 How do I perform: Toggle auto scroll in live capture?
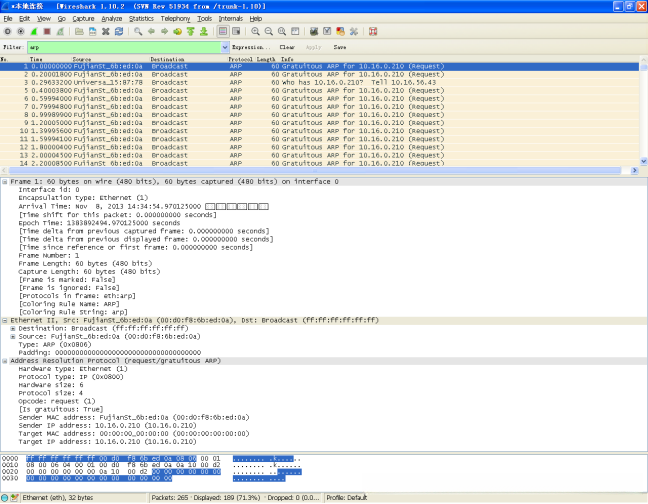[236, 31]
